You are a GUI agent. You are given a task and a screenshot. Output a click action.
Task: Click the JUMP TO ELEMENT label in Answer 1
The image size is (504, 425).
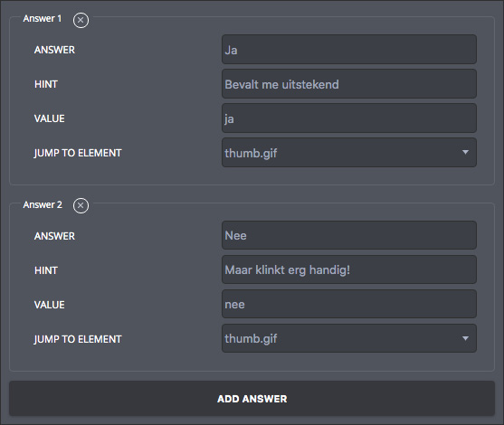coord(78,153)
